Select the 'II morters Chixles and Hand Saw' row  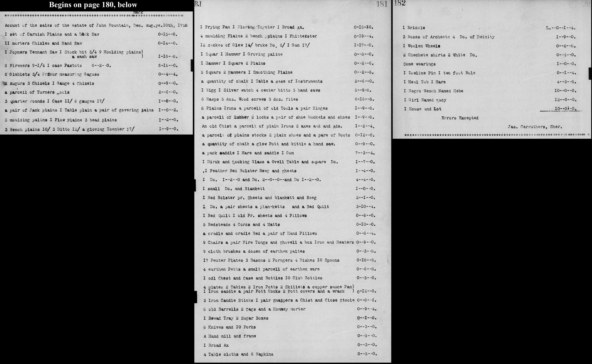tap(43, 43)
